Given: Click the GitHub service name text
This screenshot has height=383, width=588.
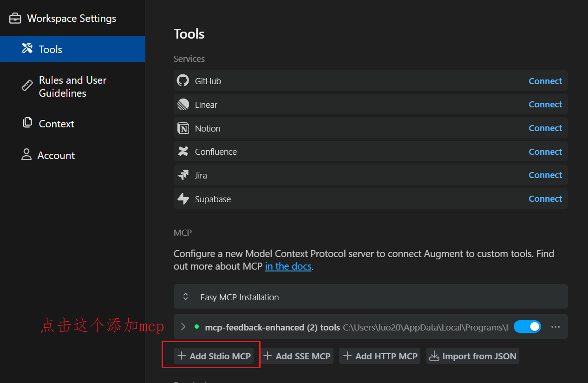Looking at the screenshot, I should 208,81.
